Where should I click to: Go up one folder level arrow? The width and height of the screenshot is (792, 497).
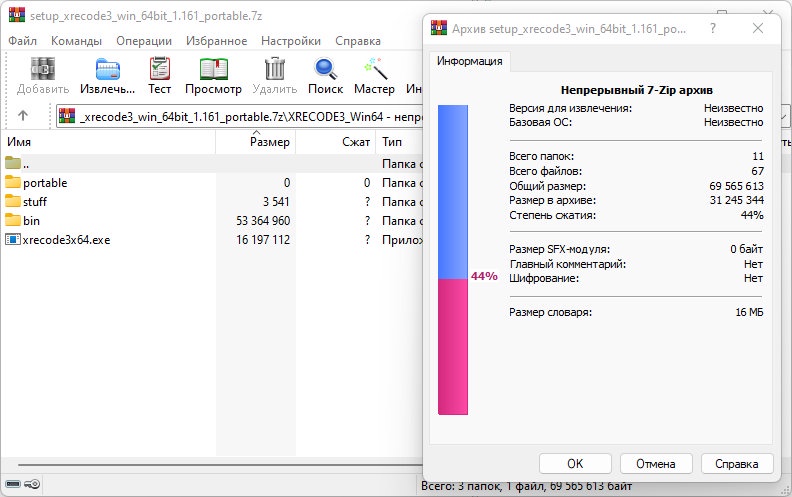point(23,116)
